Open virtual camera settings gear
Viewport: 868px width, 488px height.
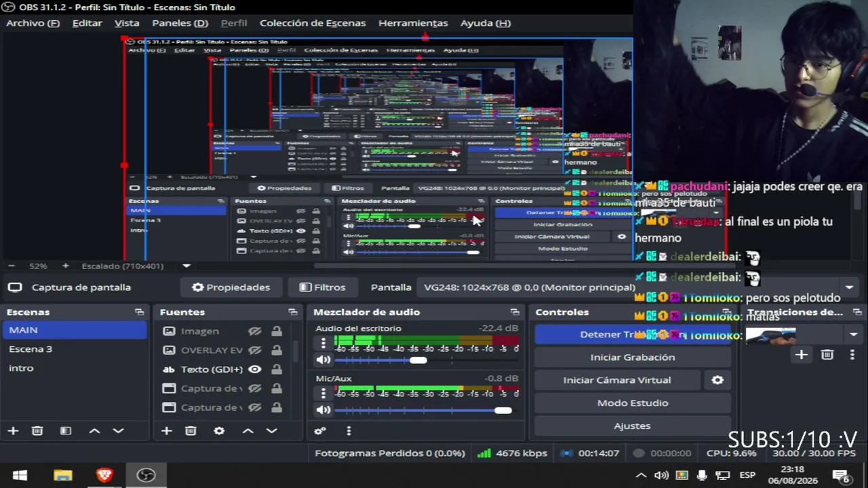(717, 380)
